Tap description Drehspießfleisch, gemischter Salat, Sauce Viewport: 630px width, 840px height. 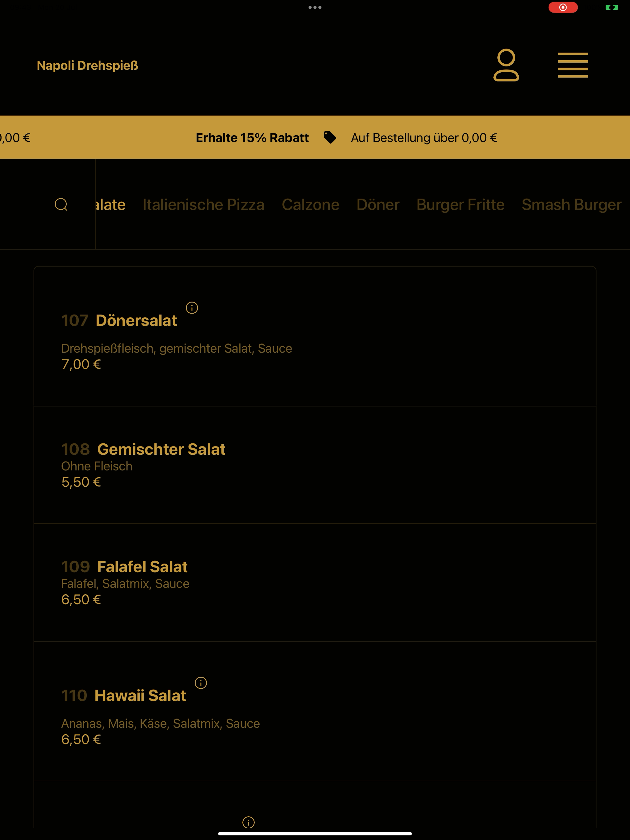(177, 348)
